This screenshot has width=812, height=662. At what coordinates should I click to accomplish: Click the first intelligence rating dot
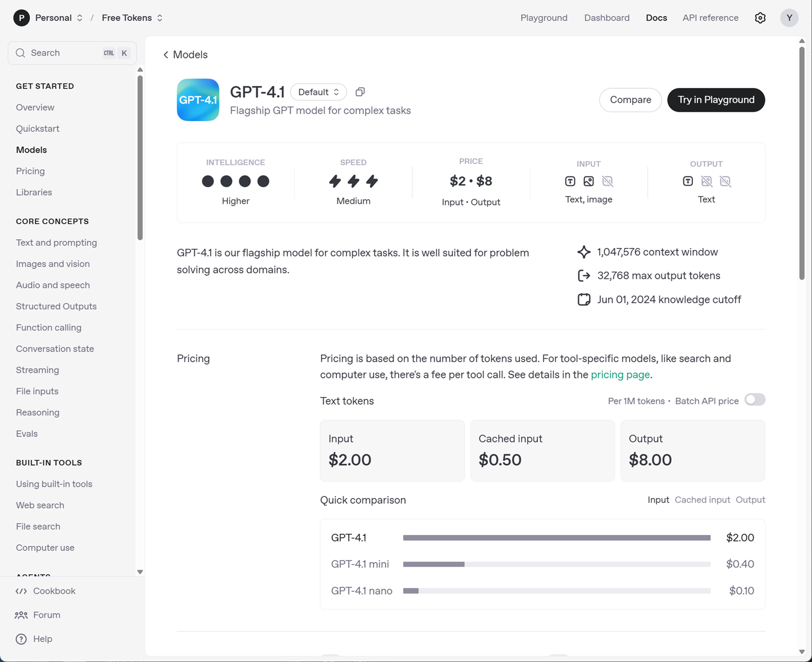208,181
